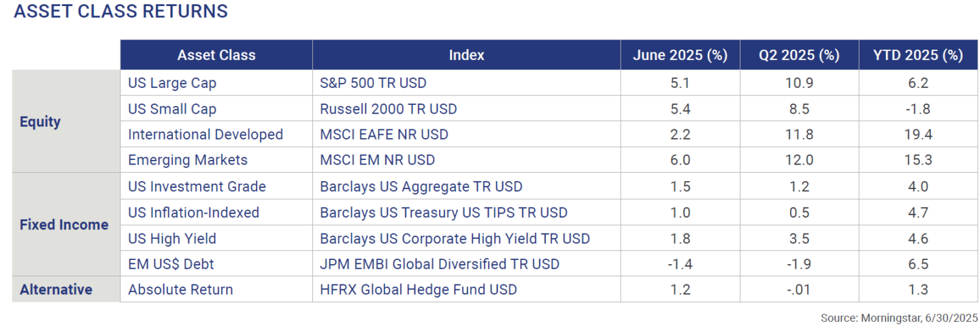This screenshot has height=326, width=980.
Task: Click the June 2025 (%) column header
Action: pos(680,55)
